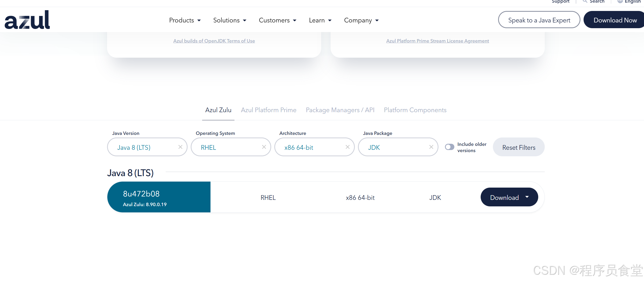This screenshot has height=281, width=644.
Task: Open the Operating System dropdown
Action: (231, 147)
